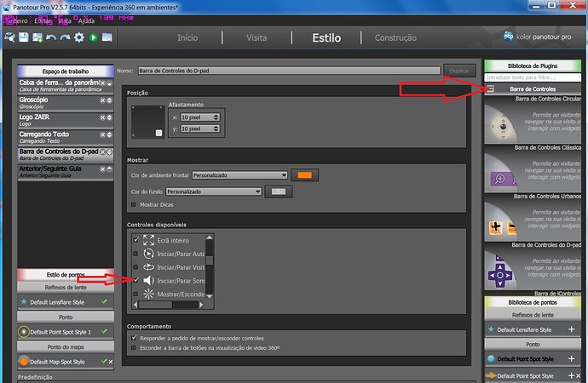This screenshot has height=383, width=588.
Task: Delete the orange-arrow Default Point Spot Style
Action: tap(579, 375)
